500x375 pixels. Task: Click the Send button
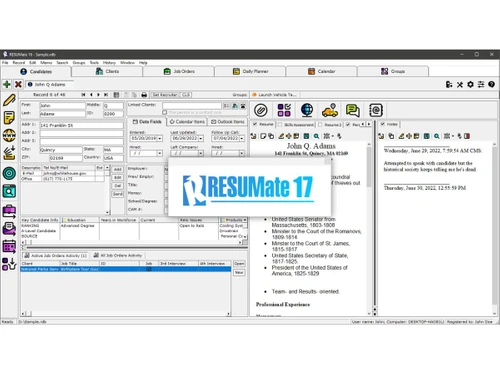click(118, 194)
